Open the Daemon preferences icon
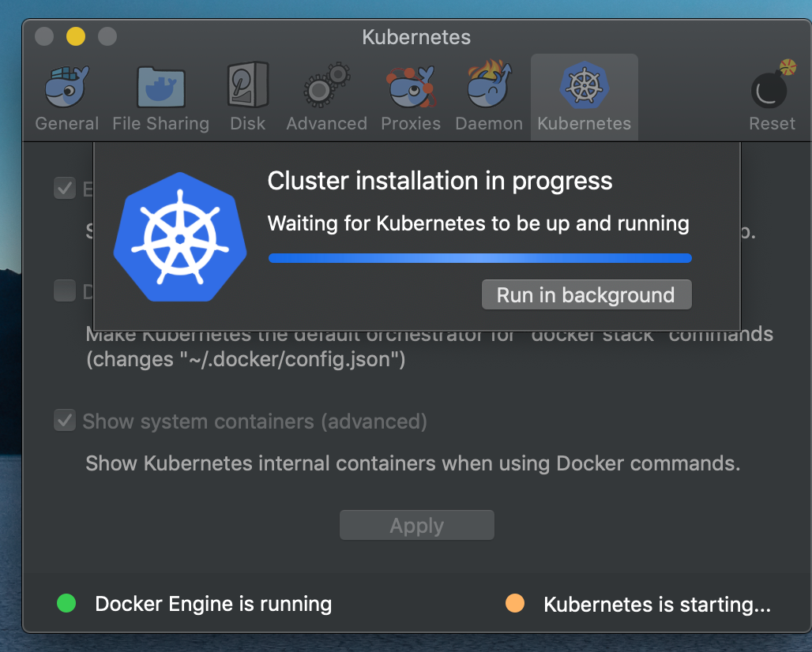Screen dimensions: 812x652 coord(490,85)
